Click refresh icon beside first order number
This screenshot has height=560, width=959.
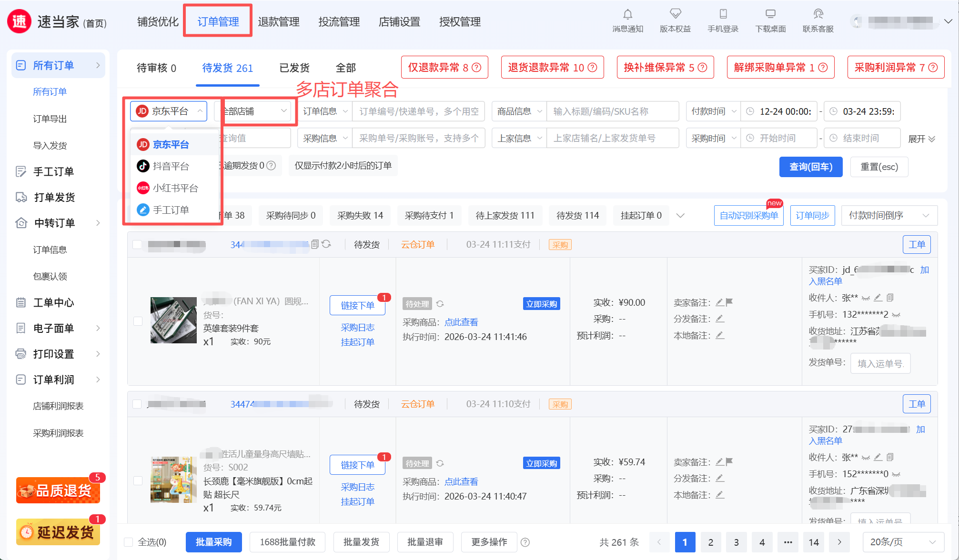point(326,244)
